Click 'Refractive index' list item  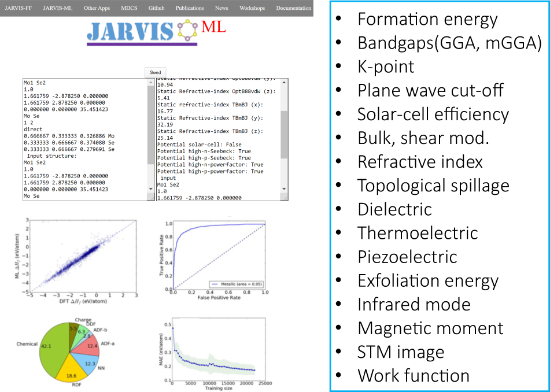click(420, 162)
